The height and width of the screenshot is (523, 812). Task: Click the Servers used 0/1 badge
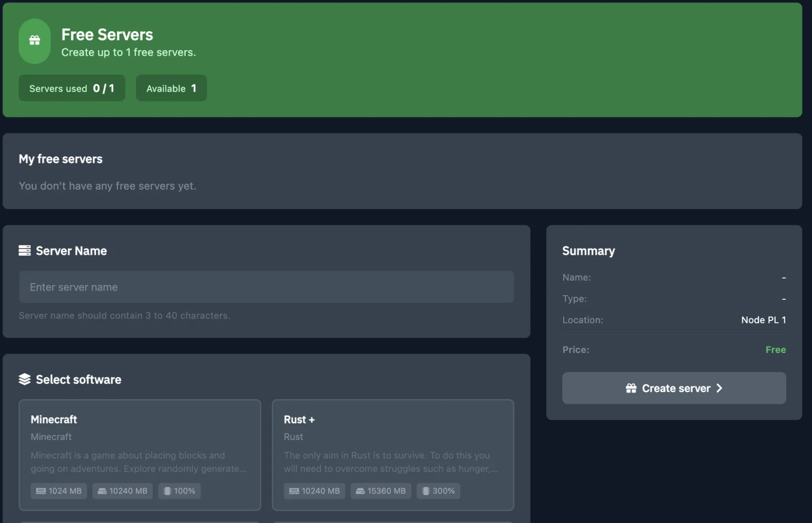tap(72, 88)
